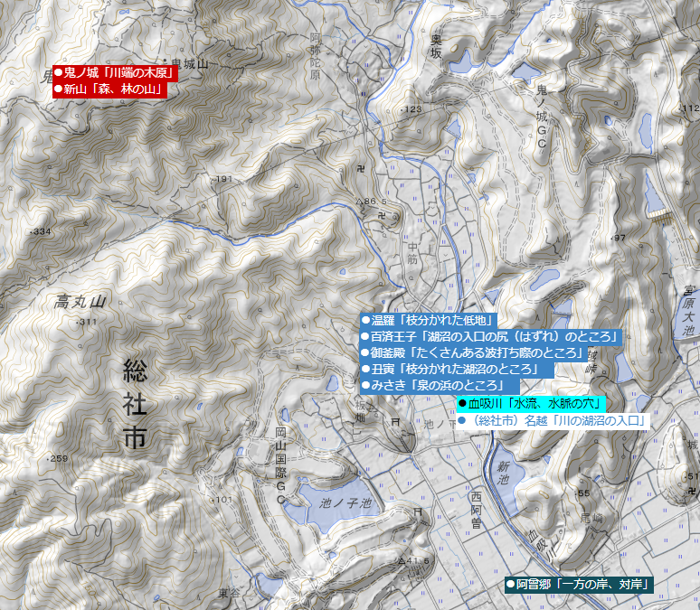700x610 pixels.
Task: Click the temple symbol below the 86.5 triangulation point
Action: click(381, 216)
